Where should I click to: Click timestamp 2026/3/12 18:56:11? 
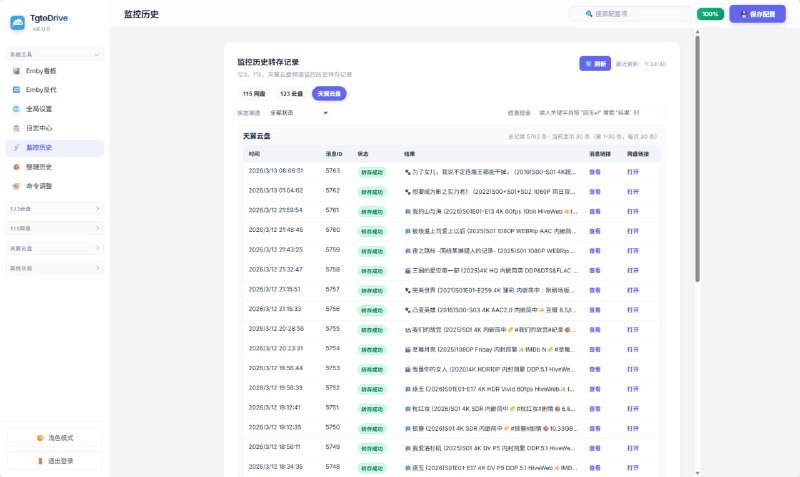click(274, 447)
